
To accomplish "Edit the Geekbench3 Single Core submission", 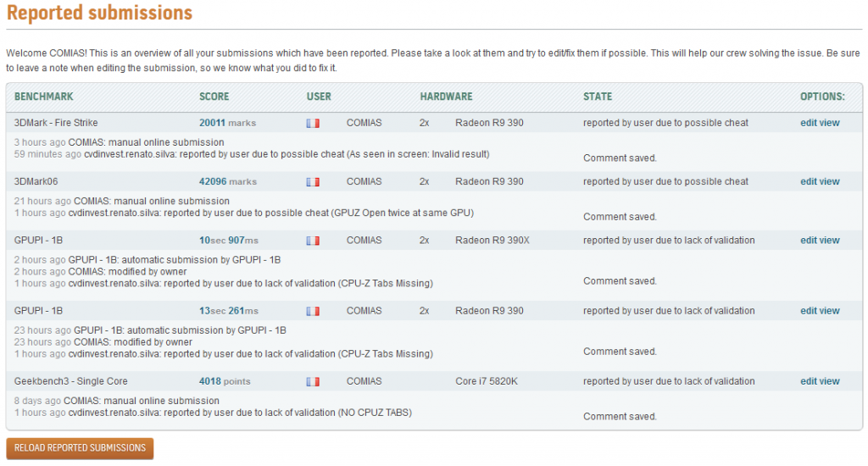I will pos(808,381).
